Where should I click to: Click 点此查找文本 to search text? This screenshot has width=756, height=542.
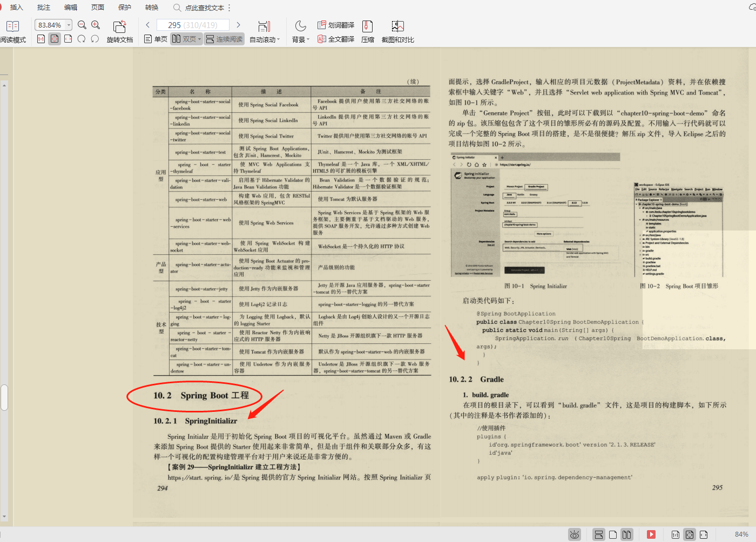(202, 7)
